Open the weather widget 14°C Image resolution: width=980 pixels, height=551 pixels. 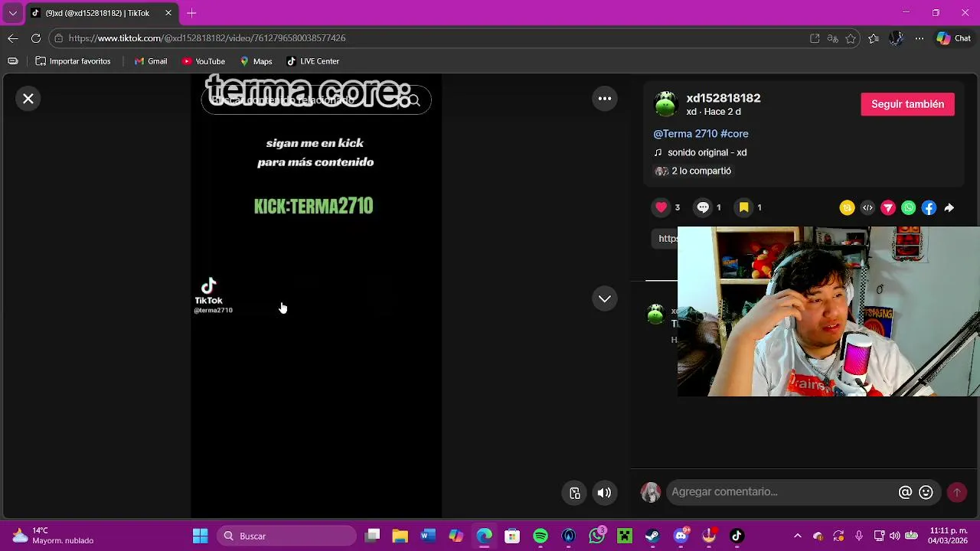coord(52,536)
